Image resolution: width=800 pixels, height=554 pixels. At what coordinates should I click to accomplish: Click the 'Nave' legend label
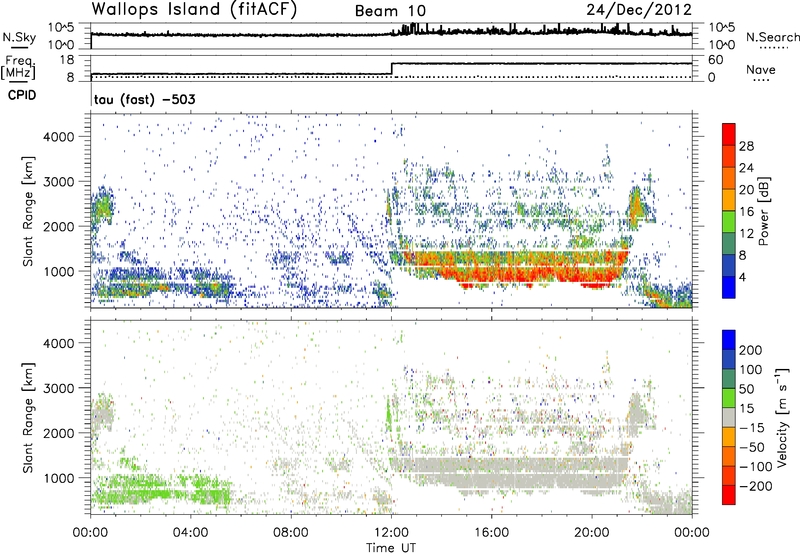(761, 69)
